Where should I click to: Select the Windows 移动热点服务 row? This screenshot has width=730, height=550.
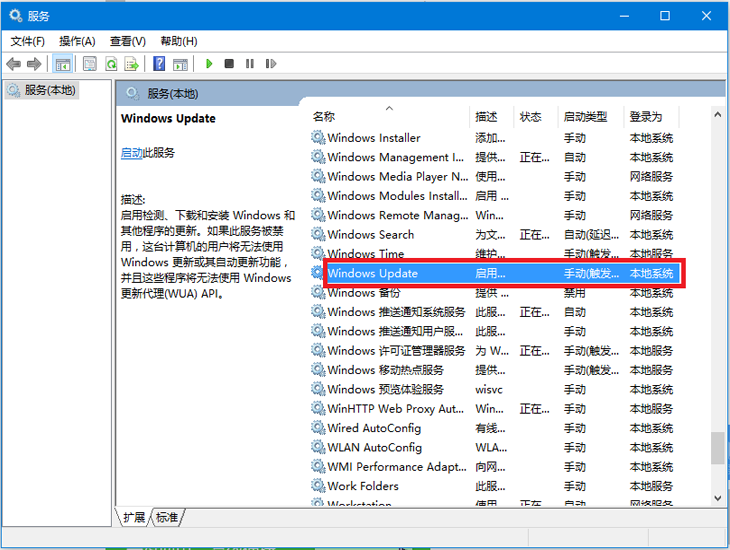point(495,370)
